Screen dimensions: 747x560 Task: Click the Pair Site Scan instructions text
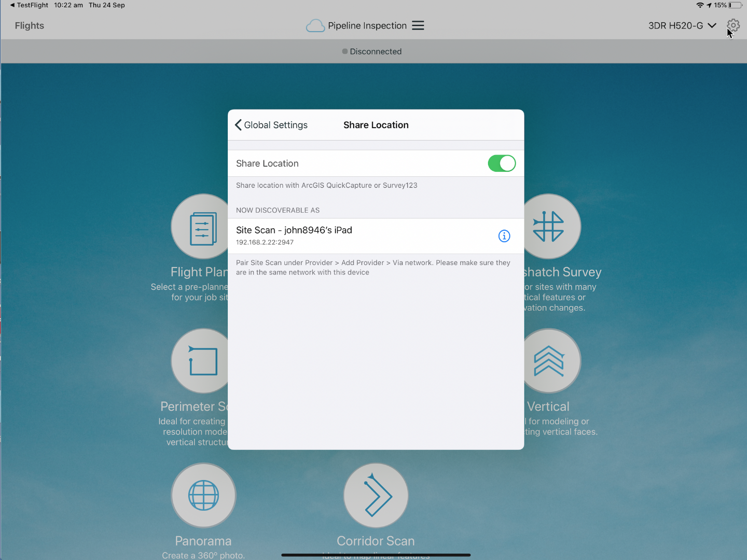(x=373, y=268)
